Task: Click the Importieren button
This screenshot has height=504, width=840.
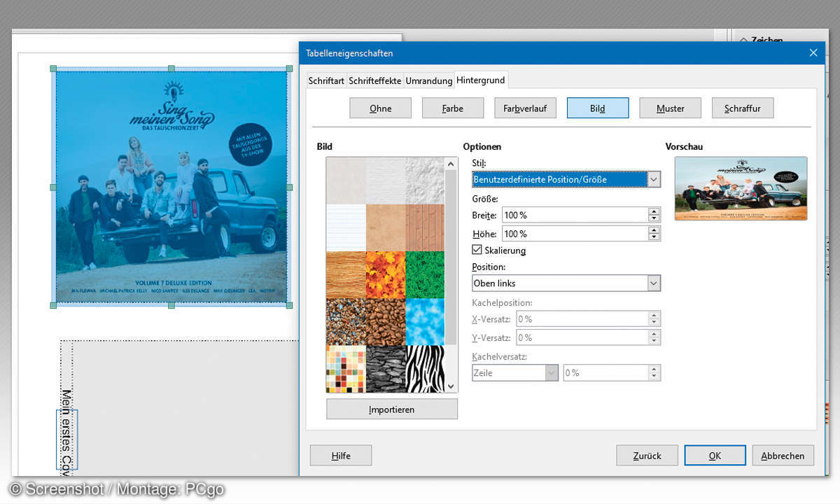Action: (391, 409)
